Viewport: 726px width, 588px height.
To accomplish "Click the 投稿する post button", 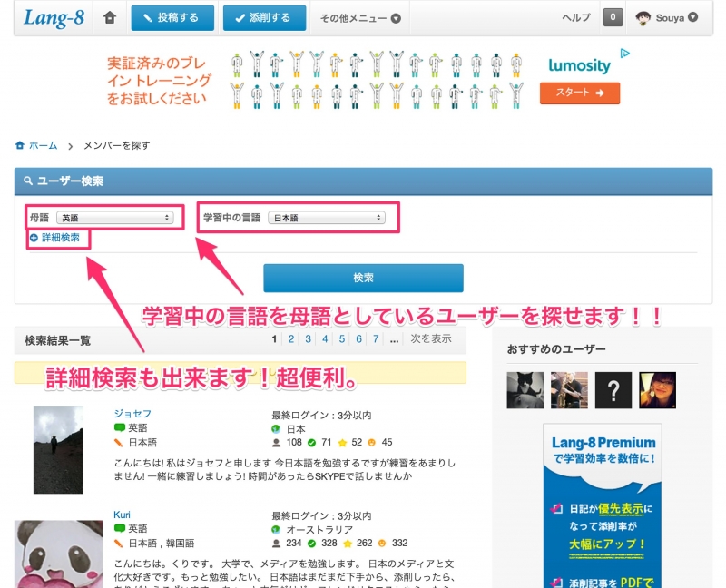I will click(x=172, y=18).
